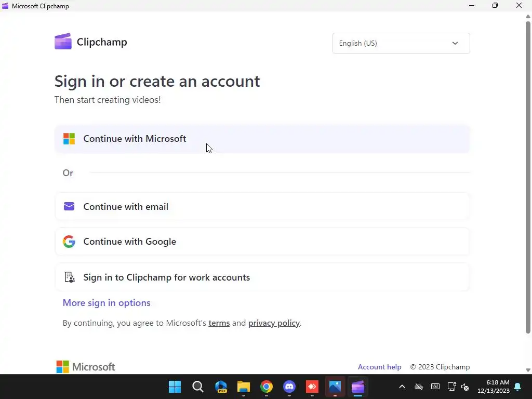Close the Microsoft Clipchamp window
Viewport: 532px width, 399px height.
[519, 5]
